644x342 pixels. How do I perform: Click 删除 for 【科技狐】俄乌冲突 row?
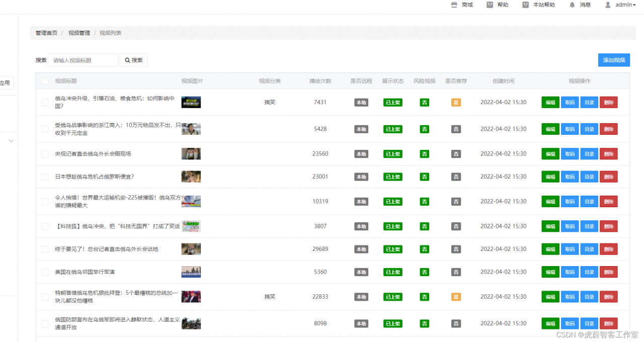tap(609, 226)
